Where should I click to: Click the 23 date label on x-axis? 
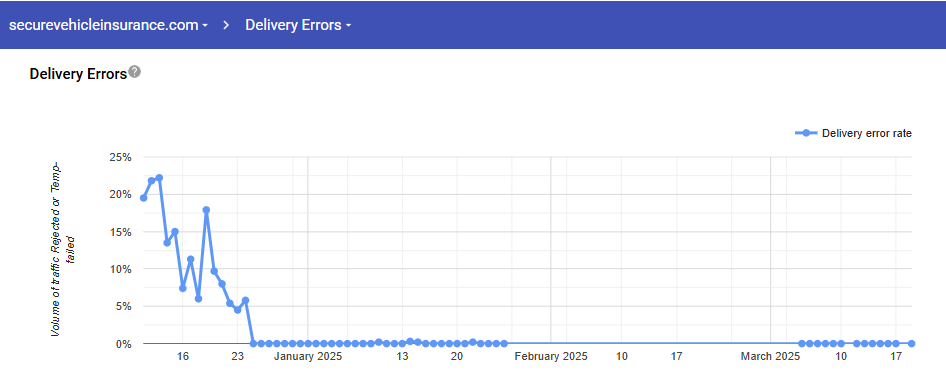pos(238,357)
